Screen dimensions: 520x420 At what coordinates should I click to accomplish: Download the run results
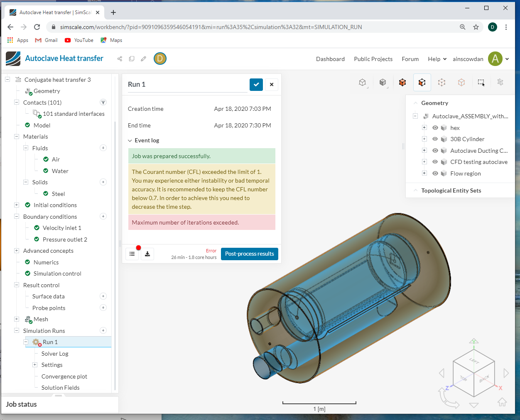(147, 254)
